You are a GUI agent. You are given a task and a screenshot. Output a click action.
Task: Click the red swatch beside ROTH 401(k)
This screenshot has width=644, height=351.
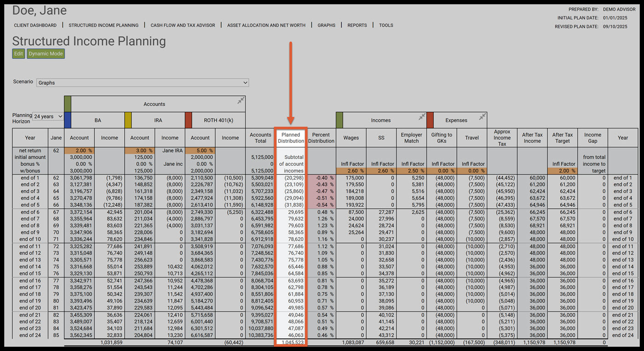point(189,120)
